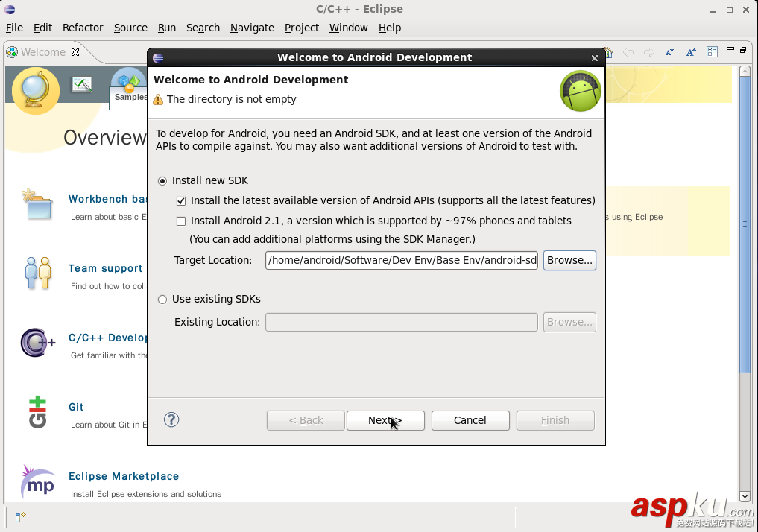Uncheck Install the latest available Android APIs

click(x=181, y=201)
